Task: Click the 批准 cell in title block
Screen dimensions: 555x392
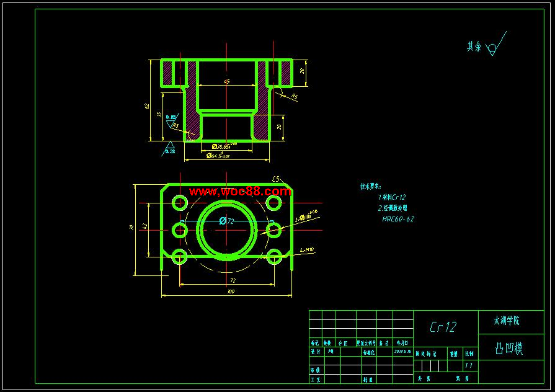Action: (368, 380)
